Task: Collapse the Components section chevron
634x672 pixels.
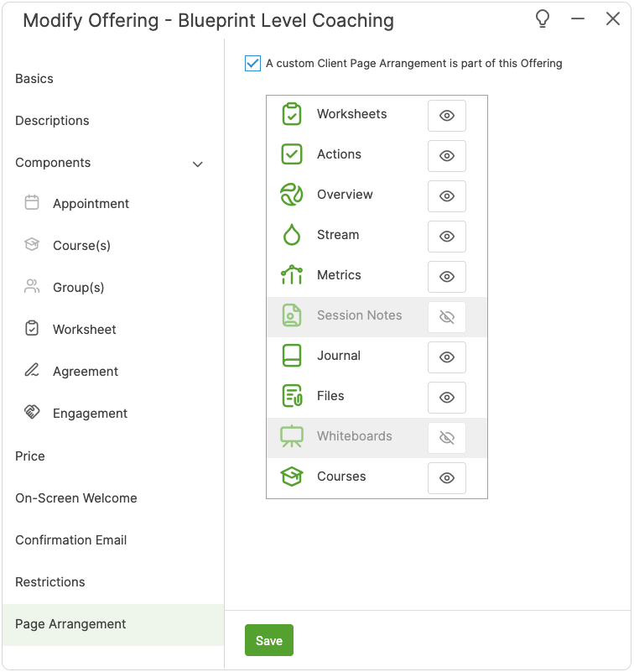Action: point(198,164)
